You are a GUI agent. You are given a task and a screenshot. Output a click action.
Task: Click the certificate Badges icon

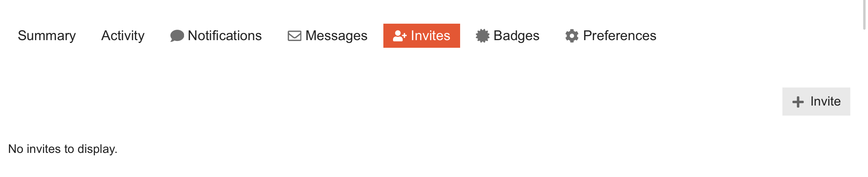483,36
